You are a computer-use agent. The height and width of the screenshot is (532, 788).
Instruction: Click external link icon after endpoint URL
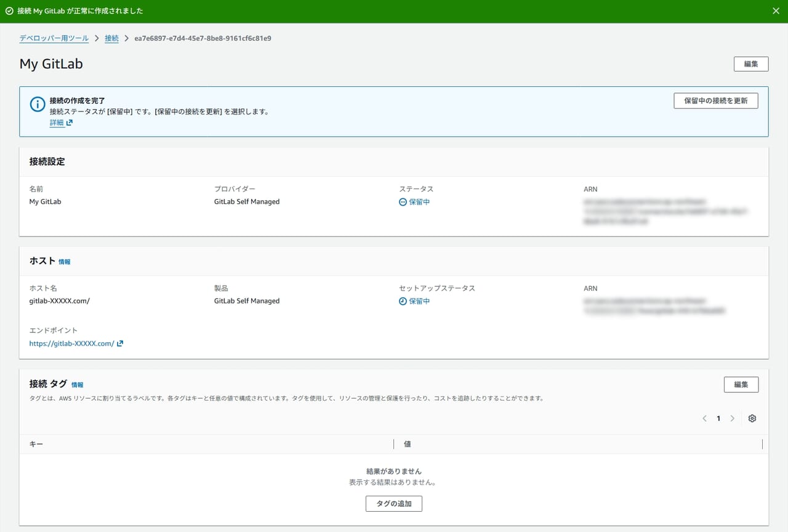click(x=120, y=344)
